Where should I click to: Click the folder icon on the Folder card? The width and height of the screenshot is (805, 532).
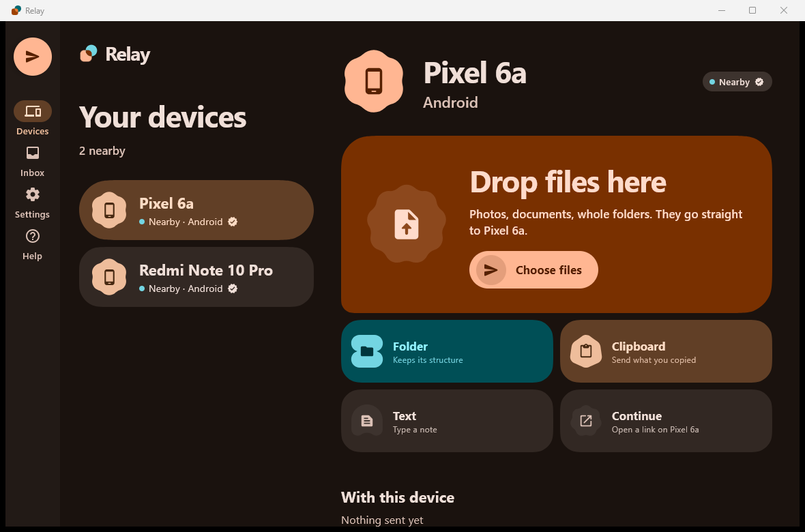[x=367, y=351]
